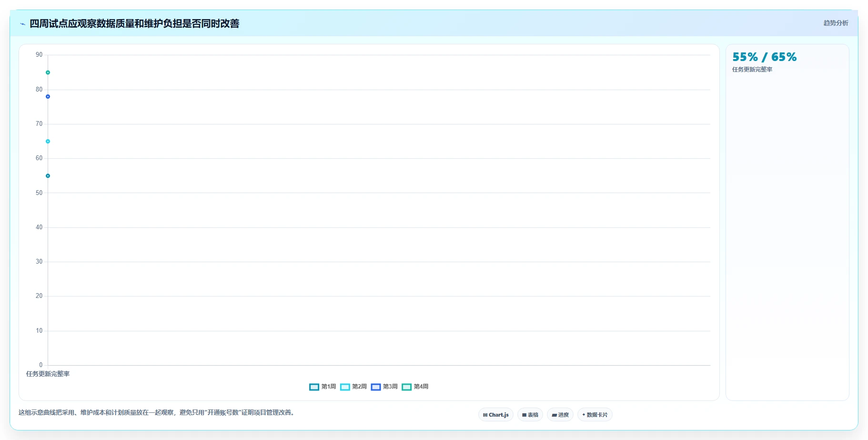Click the 表格 tag button
The width and height of the screenshot is (868, 440).
pos(530,415)
